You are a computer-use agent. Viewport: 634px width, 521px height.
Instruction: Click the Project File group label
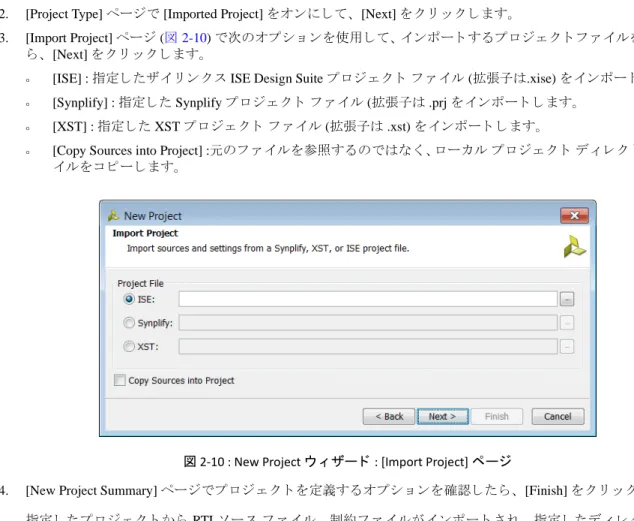(140, 283)
